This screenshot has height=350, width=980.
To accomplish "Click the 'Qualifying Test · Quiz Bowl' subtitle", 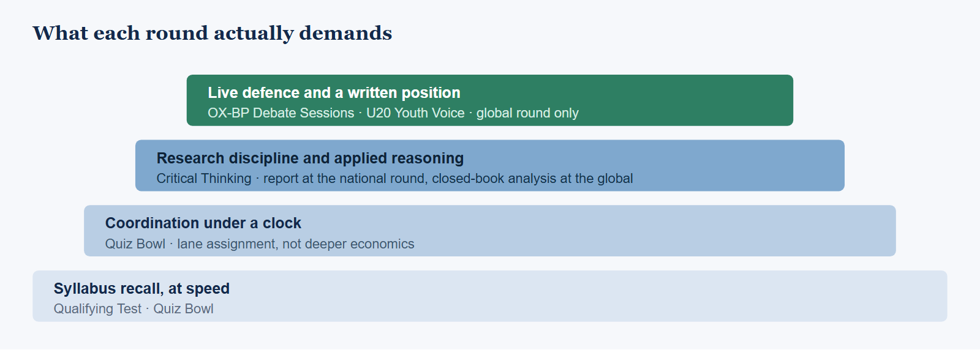I will (x=134, y=309).
